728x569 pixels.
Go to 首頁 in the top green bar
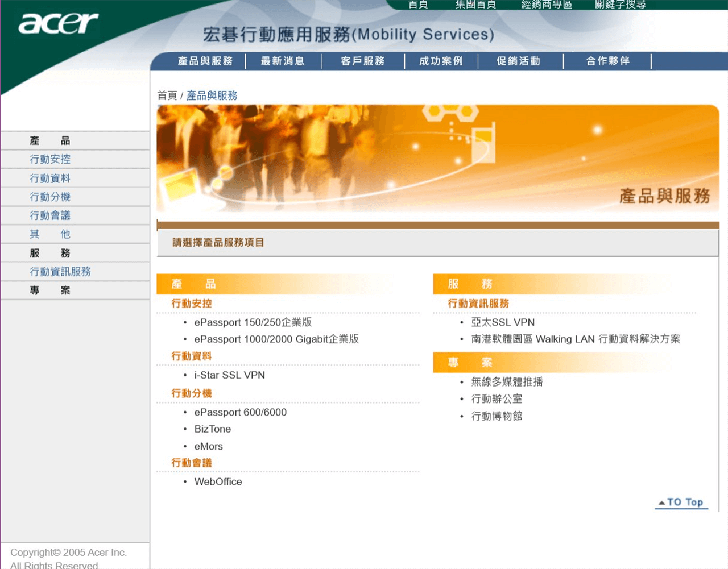(x=418, y=5)
